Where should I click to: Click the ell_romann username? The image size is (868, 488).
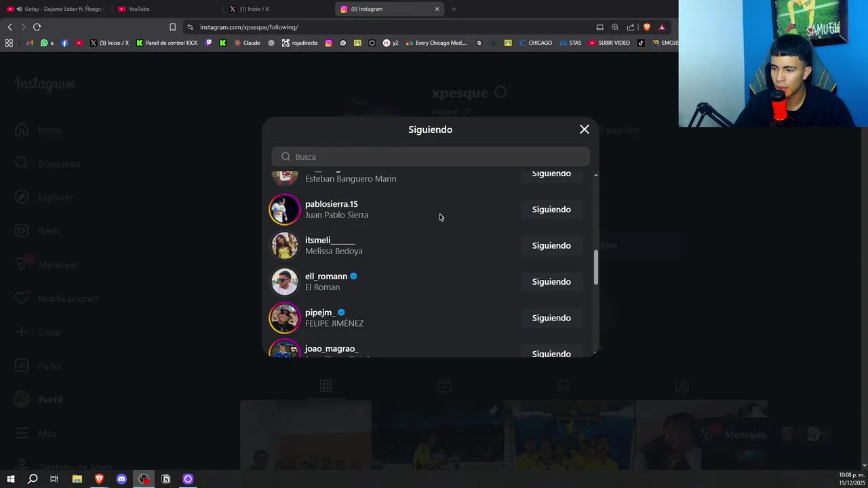pos(326,277)
